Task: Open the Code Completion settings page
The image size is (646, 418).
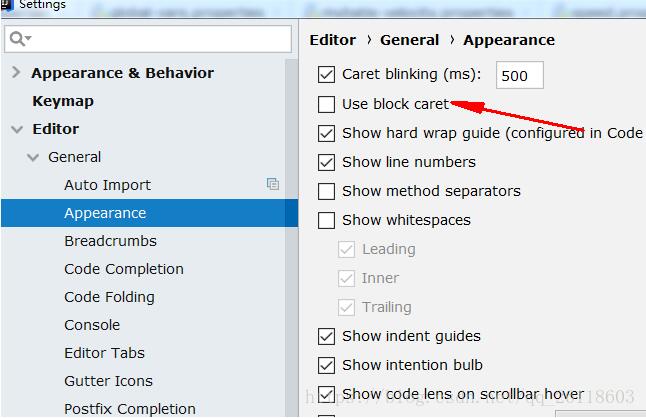Action: [124, 269]
